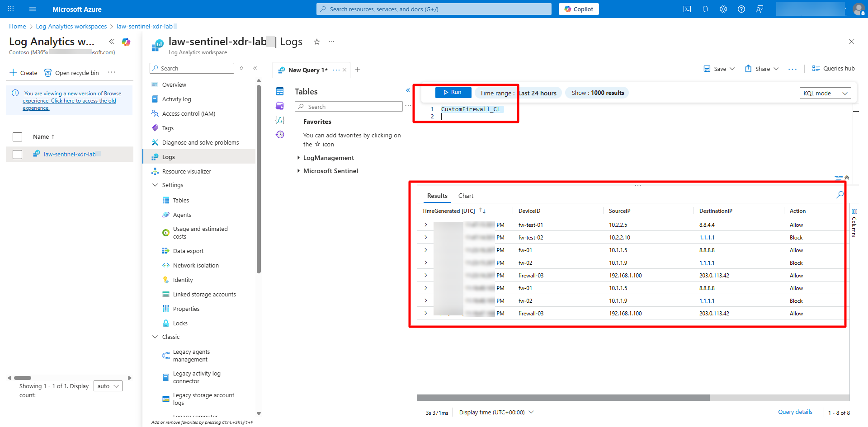Switch to the Results tab
This screenshot has width=868, height=427.
point(437,196)
